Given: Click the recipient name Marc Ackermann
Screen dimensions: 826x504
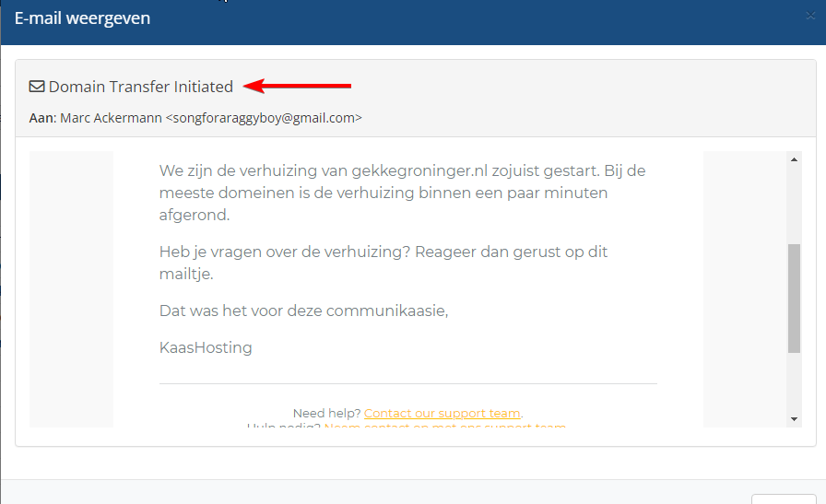Looking at the screenshot, I should (111, 118).
